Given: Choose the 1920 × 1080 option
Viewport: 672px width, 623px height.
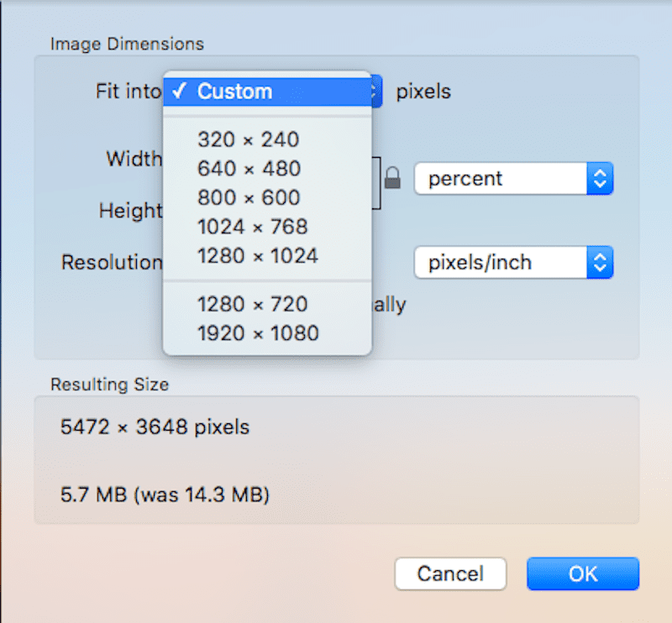Looking at the screenshot, I should pyautogui.click(x=258, y=333).
